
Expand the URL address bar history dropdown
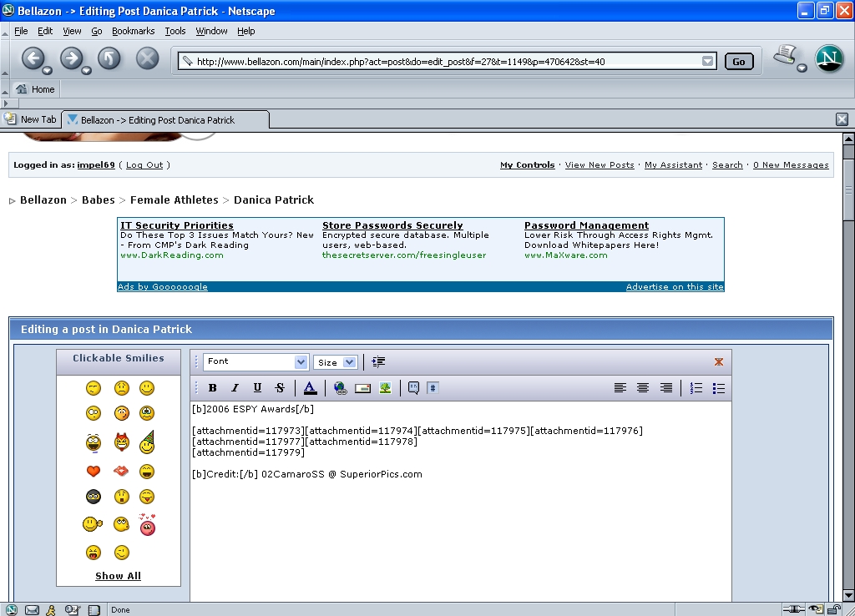[708, 61]
